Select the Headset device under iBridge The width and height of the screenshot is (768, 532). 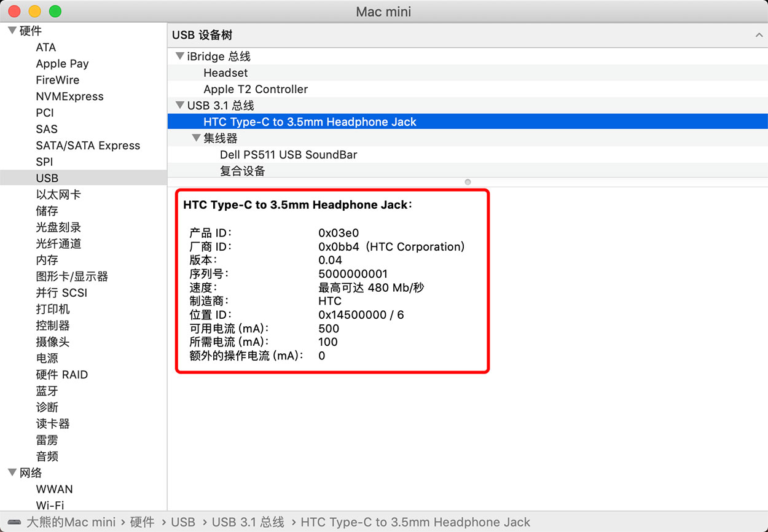click(x=225, y=72)
